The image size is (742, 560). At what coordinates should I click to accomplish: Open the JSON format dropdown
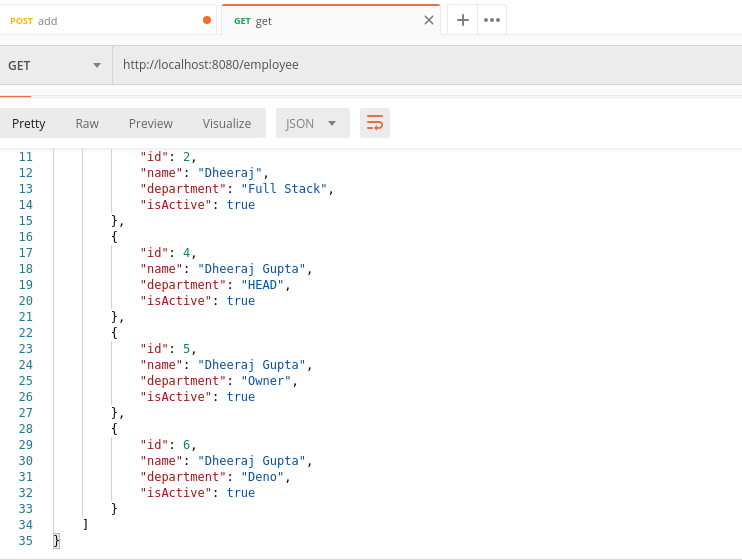click(312, 123)
